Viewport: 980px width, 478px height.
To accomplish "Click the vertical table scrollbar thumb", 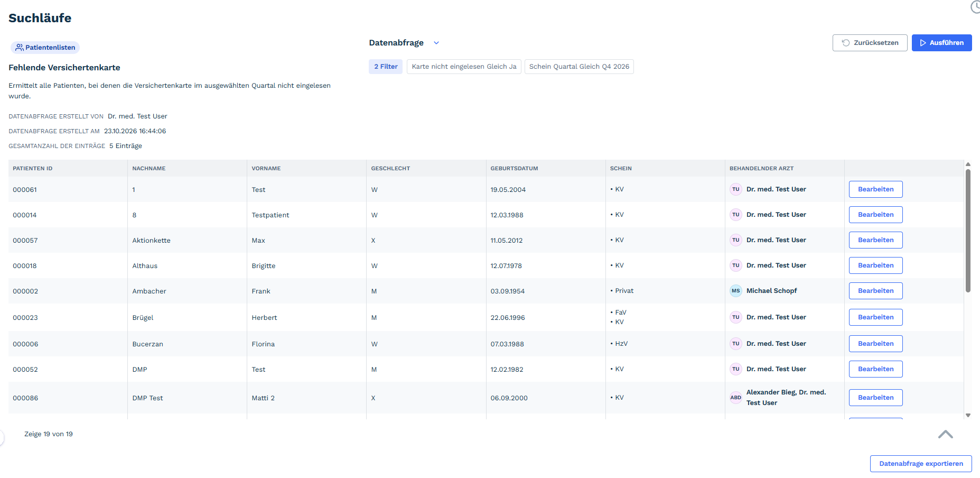I will (968, 231).
